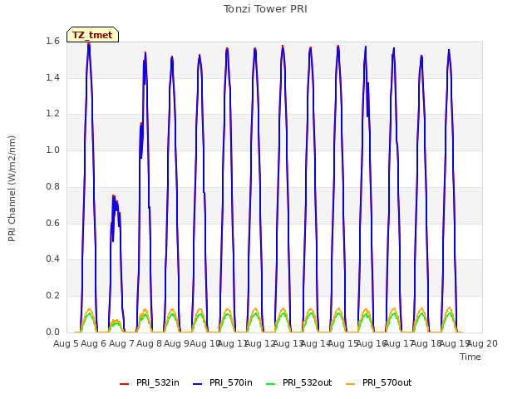Image resolution: width=532 pixels, height=399 pixels.
Task: Click the Aug 6 x-axis tick
Action: pyautogui.click(x=94, y=343)
